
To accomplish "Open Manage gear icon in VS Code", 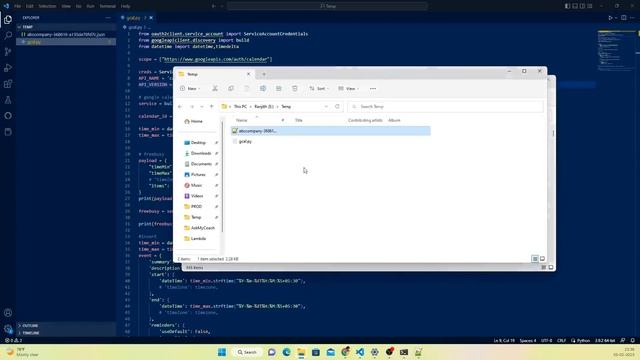I will tap(8, 329).
